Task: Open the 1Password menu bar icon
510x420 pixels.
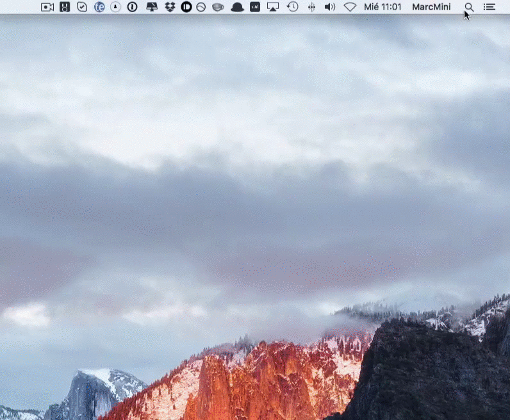Action: pos(133,7)
